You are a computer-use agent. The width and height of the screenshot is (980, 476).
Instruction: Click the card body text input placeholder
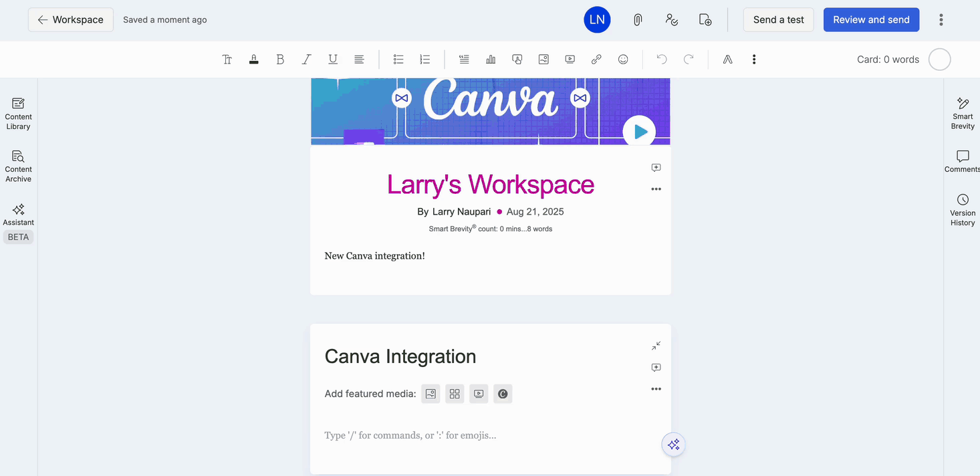click(x=410, y=436)
